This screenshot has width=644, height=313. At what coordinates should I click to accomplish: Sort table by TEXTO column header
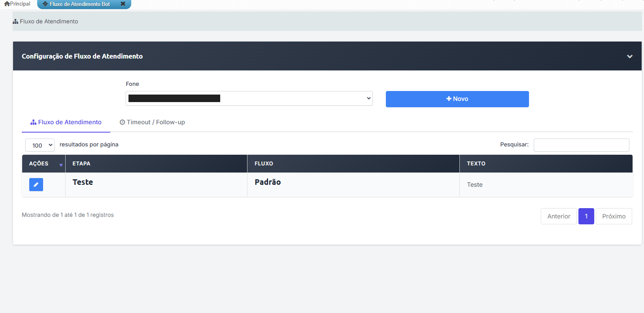pyautogui.click(x=546, y=163)
